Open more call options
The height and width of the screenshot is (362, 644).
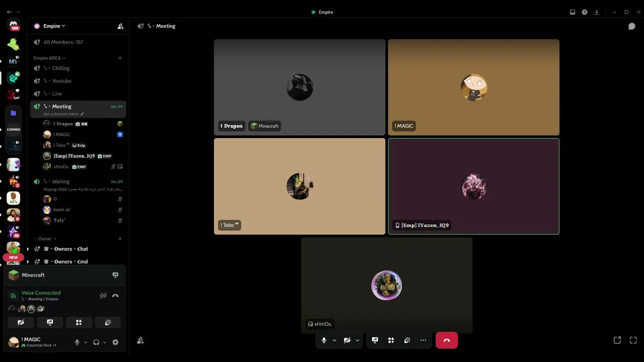point(423,340)
